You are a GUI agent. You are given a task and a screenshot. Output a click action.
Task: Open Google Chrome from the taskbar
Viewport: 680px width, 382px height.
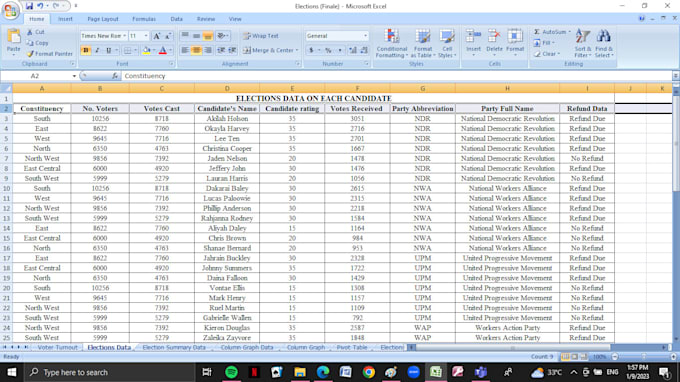coord(369,372)
